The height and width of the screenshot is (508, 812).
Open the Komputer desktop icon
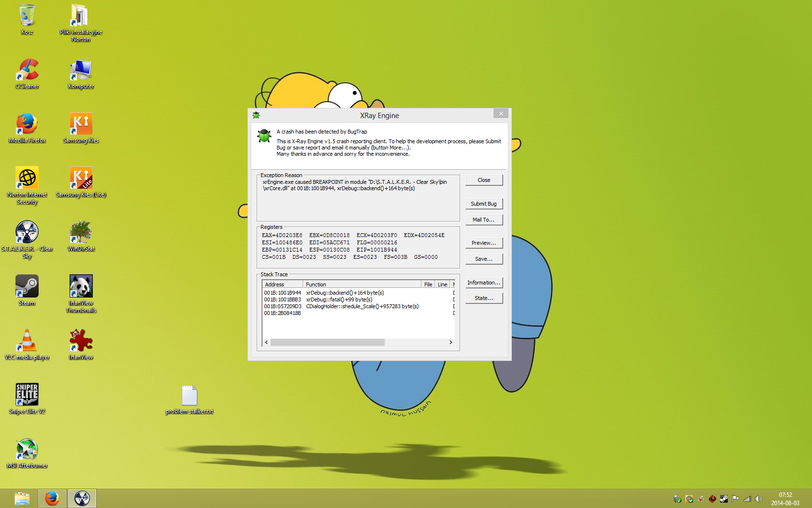[x=81, y=74]
